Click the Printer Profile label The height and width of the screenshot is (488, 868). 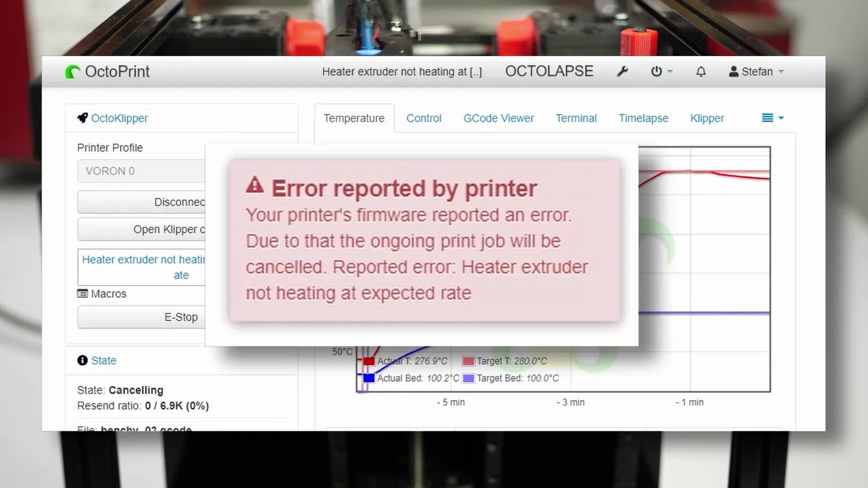(110, 147)
